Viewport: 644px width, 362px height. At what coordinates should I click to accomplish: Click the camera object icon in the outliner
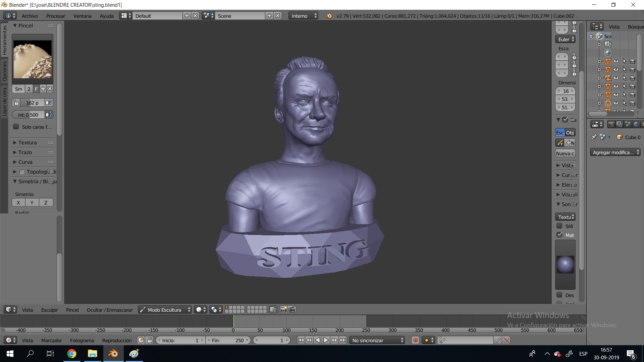tap(608, 77)
